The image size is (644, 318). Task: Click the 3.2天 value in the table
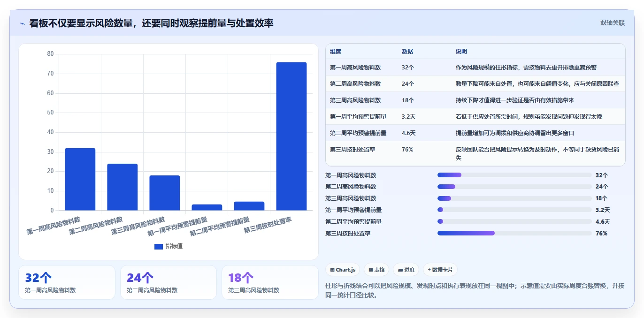(x=409, y=117)
